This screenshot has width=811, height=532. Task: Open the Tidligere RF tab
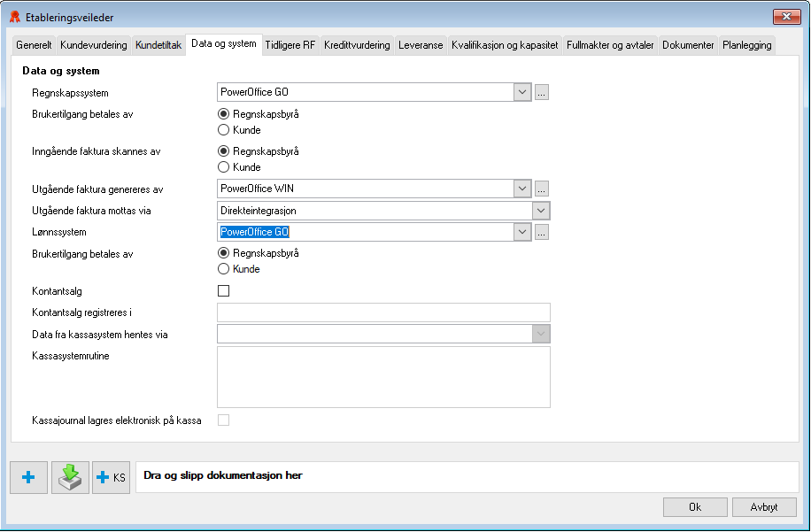click(290, 45)
